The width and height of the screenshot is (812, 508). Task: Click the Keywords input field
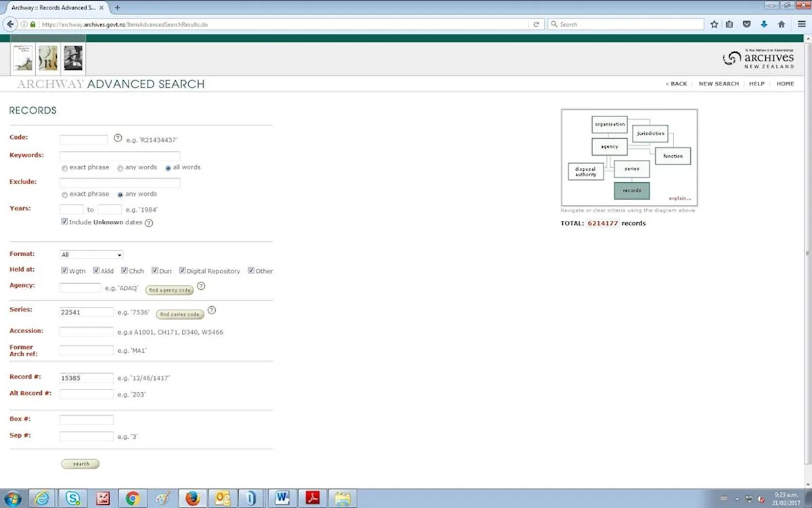click(x=120, y=156)
